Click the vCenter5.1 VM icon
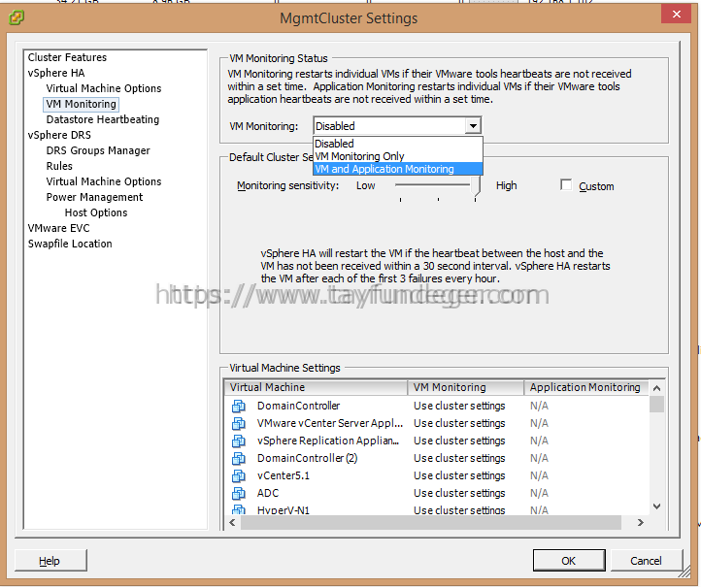Viewport: 701px width, 588px height. 239,475
